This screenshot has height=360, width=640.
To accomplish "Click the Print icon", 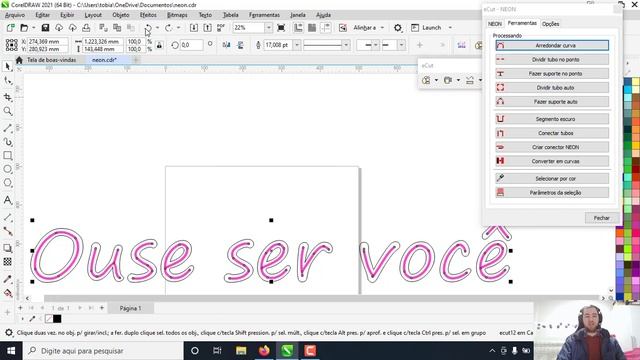I will tap(86, 28).
